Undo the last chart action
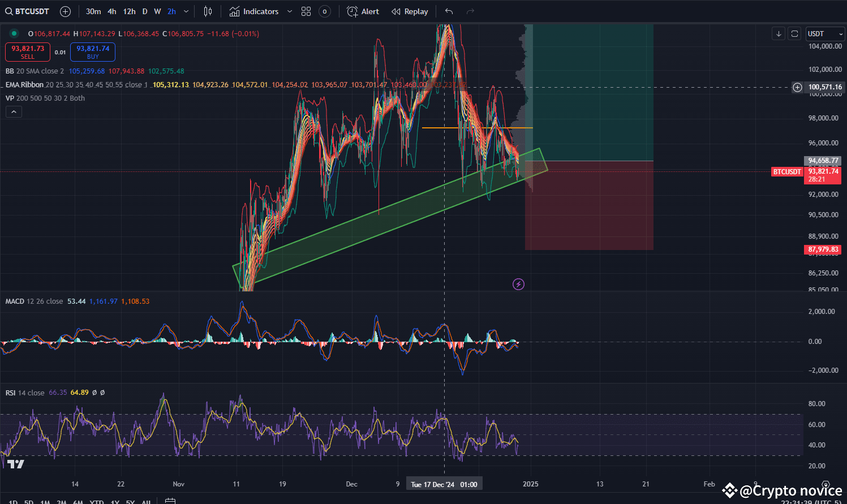This screenshot has height=504, width=847. click(449, 11)
